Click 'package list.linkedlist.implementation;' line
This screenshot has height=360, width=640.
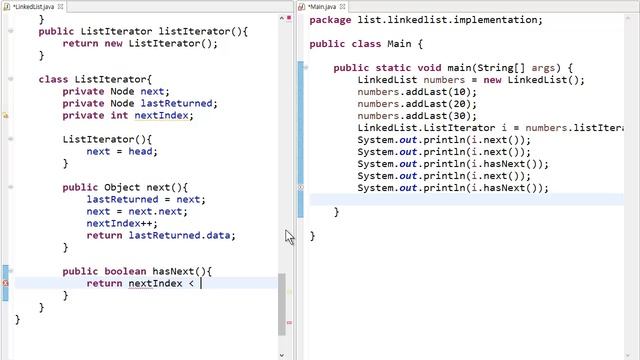(426, 20)
